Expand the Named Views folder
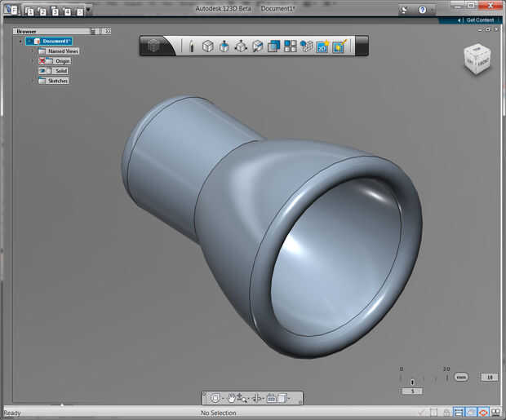Viewport: 506px width, 420px height. (x=33, y=51)
